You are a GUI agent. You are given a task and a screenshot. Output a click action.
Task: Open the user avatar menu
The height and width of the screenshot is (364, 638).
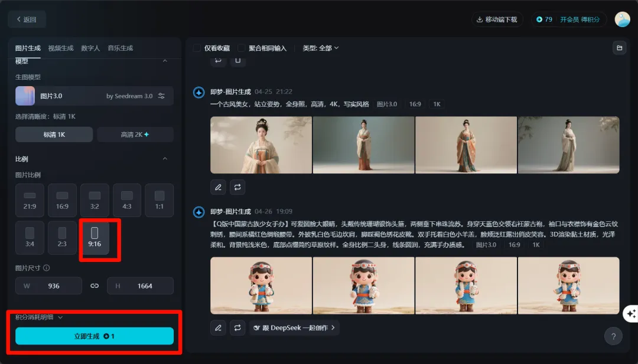622,19
